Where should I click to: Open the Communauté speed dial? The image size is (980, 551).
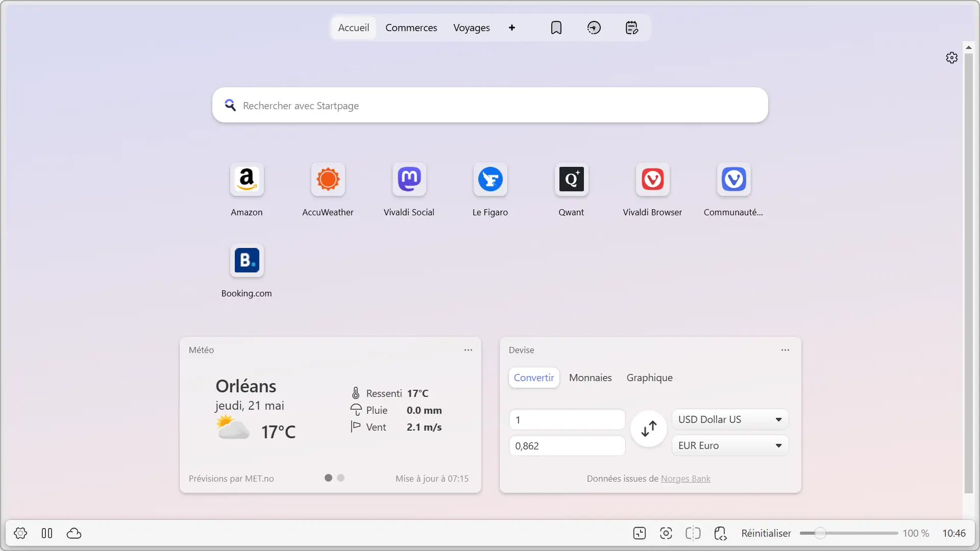tap(733, 180)
